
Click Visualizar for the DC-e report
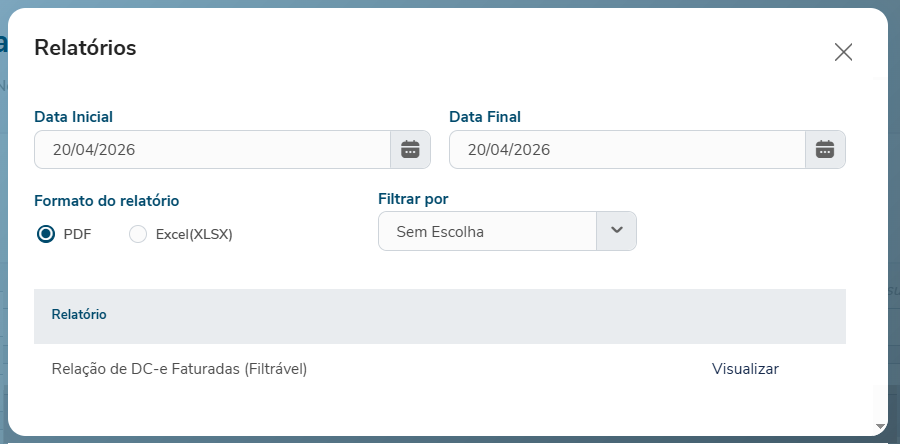tap(745, 369)
